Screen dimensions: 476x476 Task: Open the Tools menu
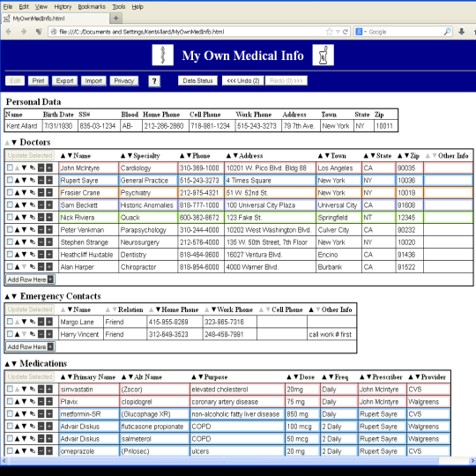[119, 7]
